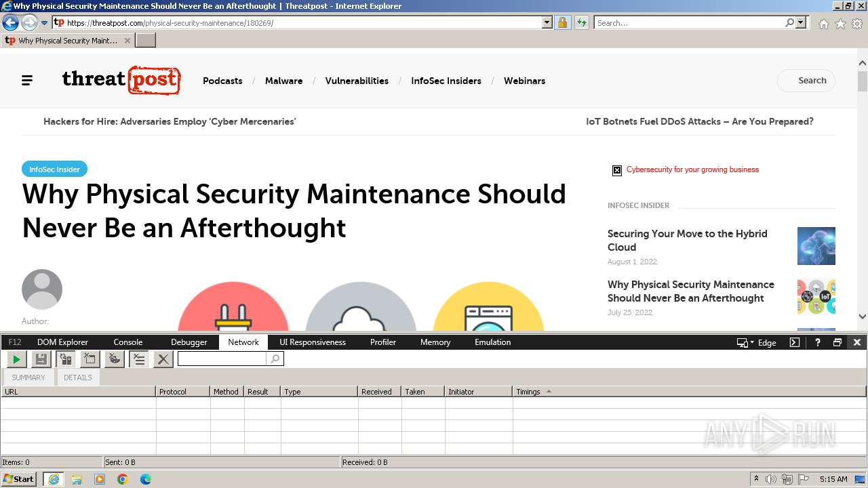This screenshot has width=868, height=488.
Task: Go back with the browser back arrow
Action: pos(10,22)
